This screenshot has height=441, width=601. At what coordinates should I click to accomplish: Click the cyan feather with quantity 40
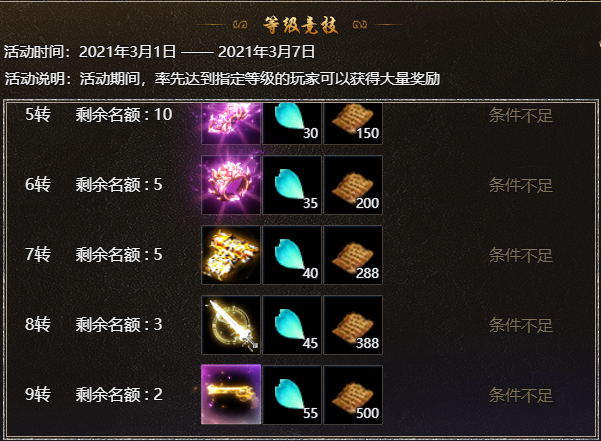[292, 255]
